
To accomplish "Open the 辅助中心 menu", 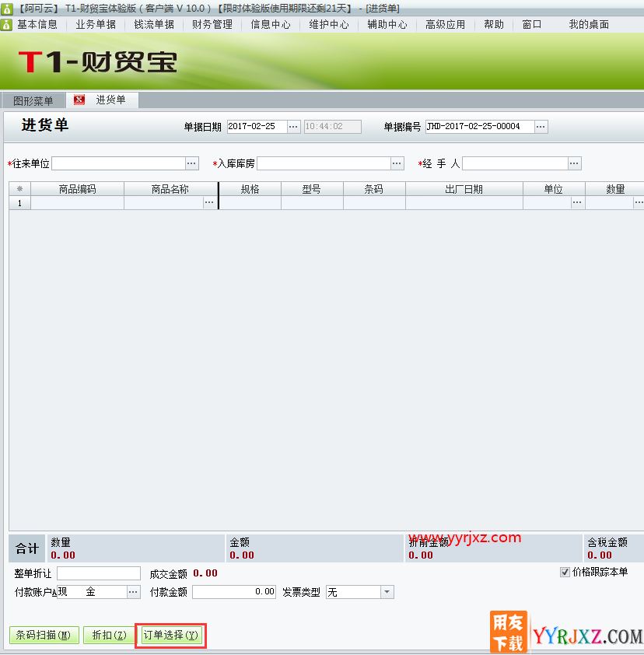I will 387,25.
